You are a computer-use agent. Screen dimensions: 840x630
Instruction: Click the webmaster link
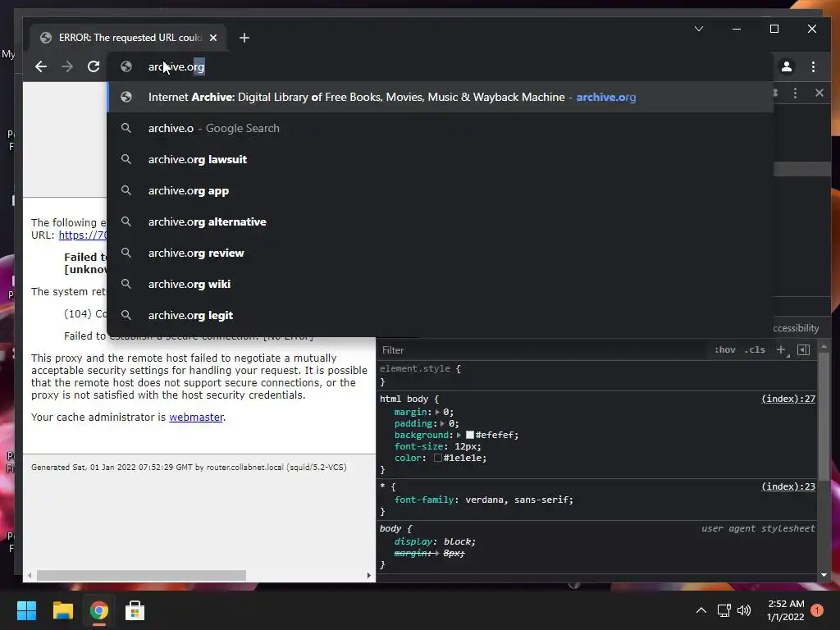[x=196, y=417]
